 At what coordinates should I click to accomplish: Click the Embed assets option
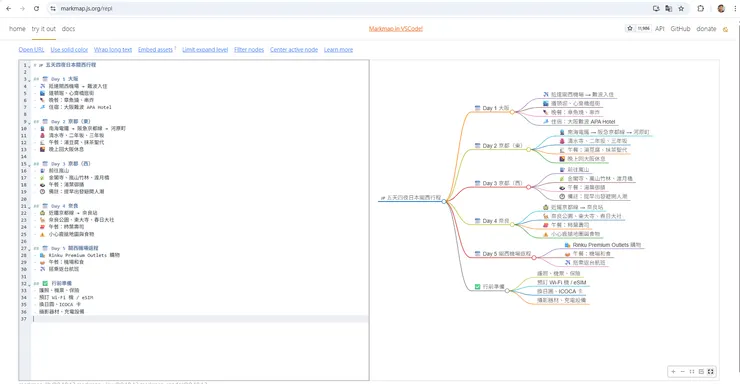tap(155, 50)
